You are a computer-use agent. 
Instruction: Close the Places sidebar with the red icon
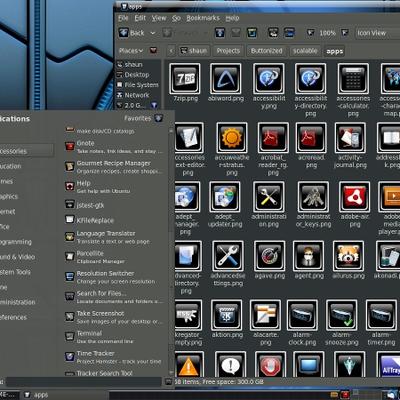[153, 51]
